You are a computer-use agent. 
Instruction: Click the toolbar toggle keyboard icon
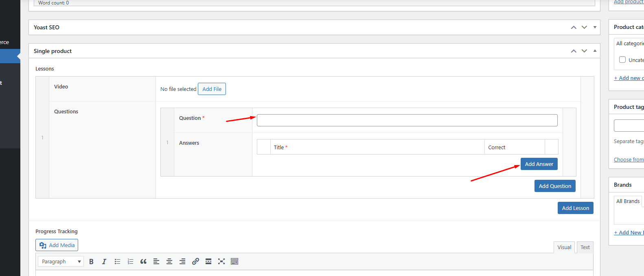click(234, 262)
